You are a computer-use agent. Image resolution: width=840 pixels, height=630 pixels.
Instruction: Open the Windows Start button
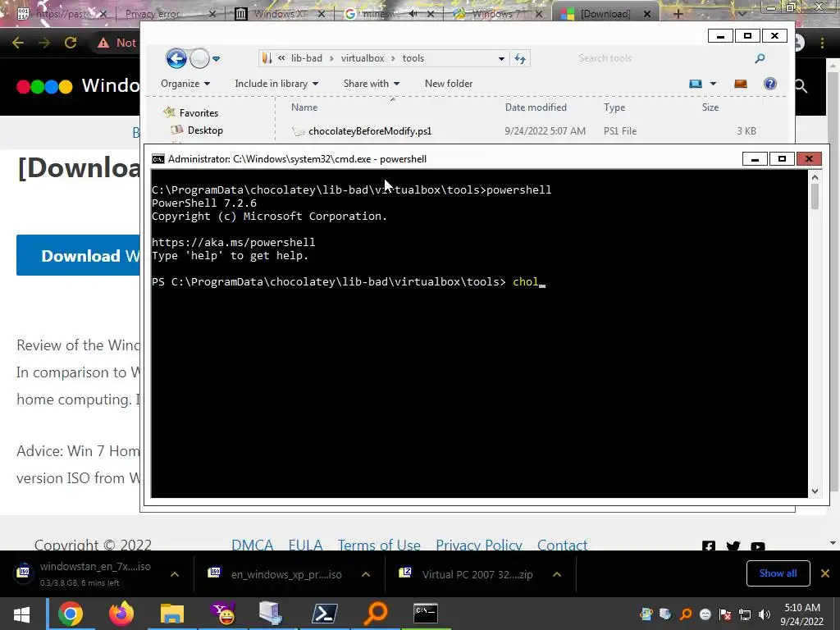tap(22, 614)
